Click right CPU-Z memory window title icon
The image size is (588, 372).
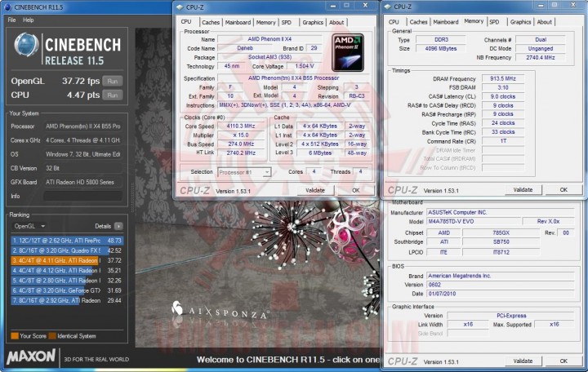pyautogui.click(x=388, y=7)
